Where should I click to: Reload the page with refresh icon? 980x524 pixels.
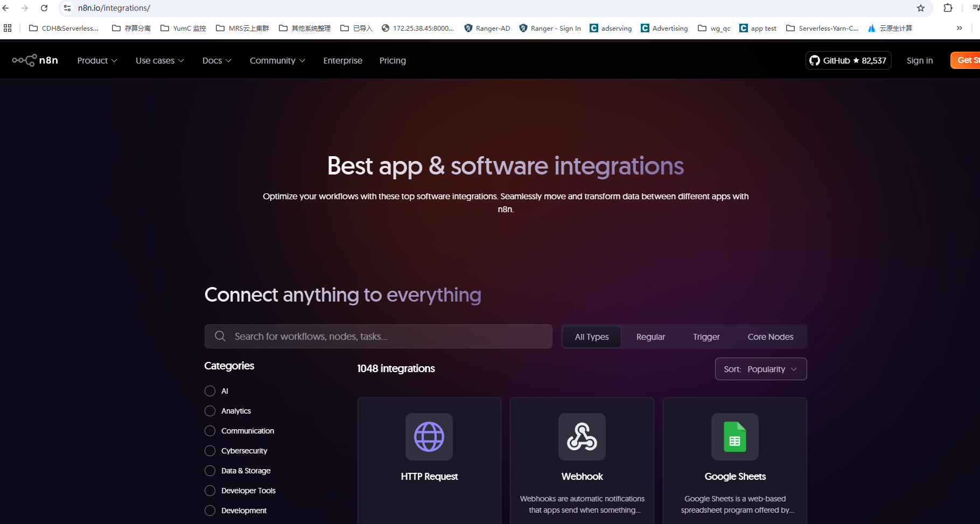[44, 8]
